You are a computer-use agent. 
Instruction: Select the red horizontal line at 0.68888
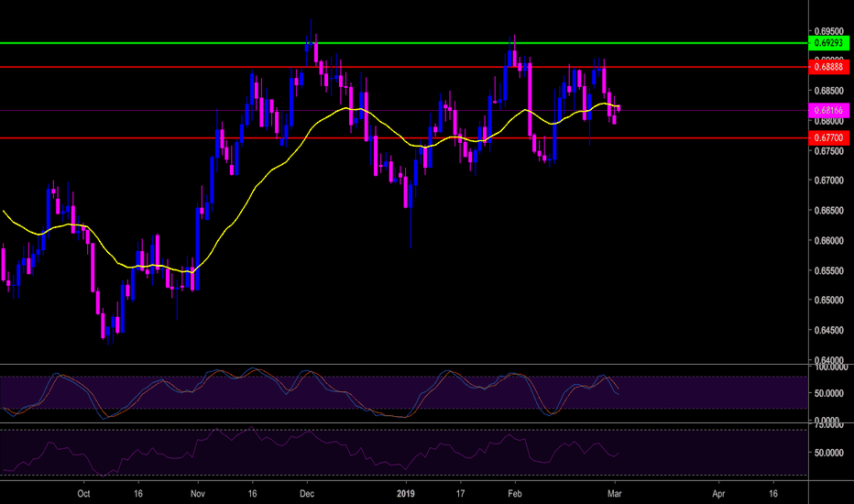pos(404,67)
